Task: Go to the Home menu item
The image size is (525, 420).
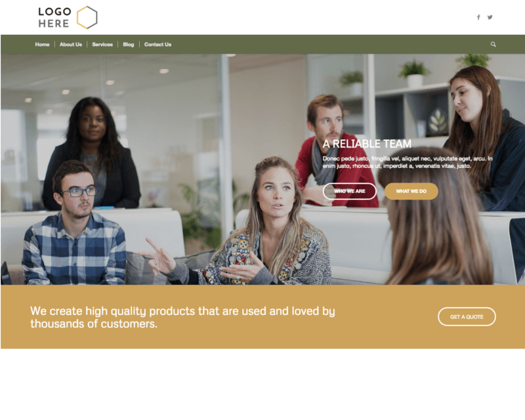Action: 42,45
